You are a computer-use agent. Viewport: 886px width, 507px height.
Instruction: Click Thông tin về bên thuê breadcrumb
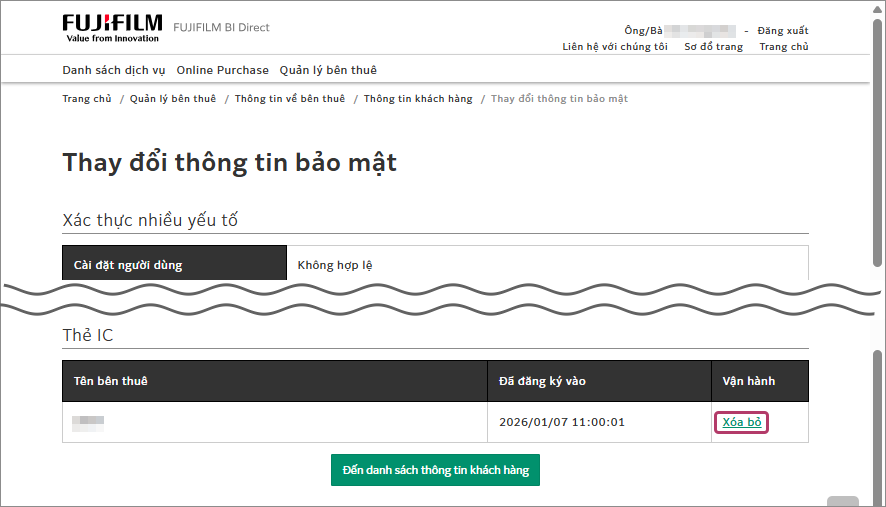(290, 99)
